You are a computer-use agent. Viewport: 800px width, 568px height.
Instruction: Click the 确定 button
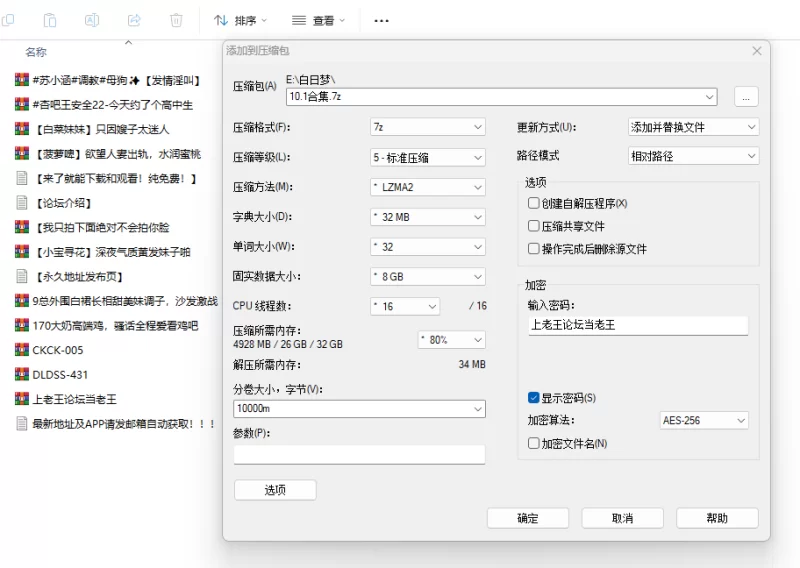click(x=527, y=518)
